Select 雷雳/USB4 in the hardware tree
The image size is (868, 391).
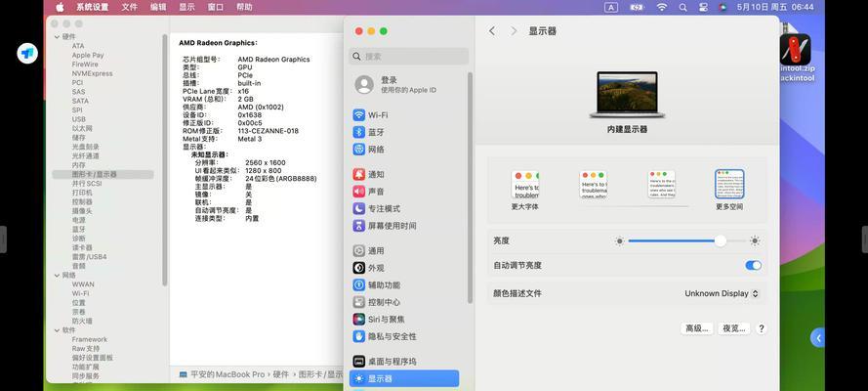pos(89,257)
